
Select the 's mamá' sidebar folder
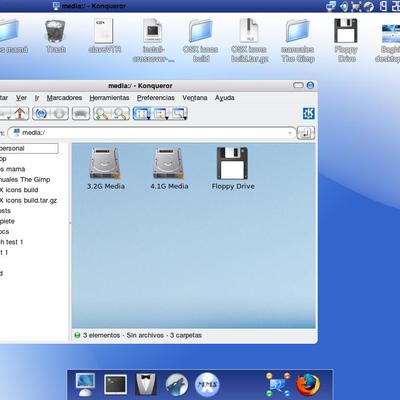pos(13,169)
